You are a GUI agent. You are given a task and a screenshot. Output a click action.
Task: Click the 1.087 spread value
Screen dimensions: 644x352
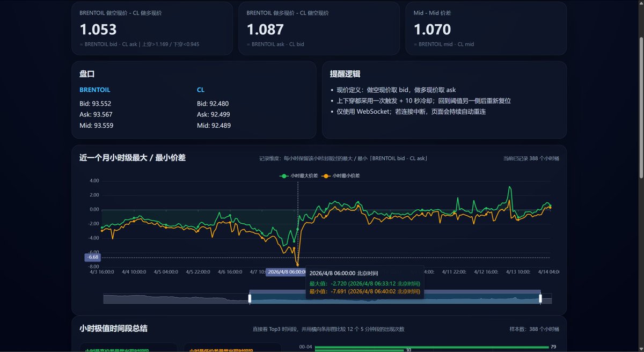[265, 29]
